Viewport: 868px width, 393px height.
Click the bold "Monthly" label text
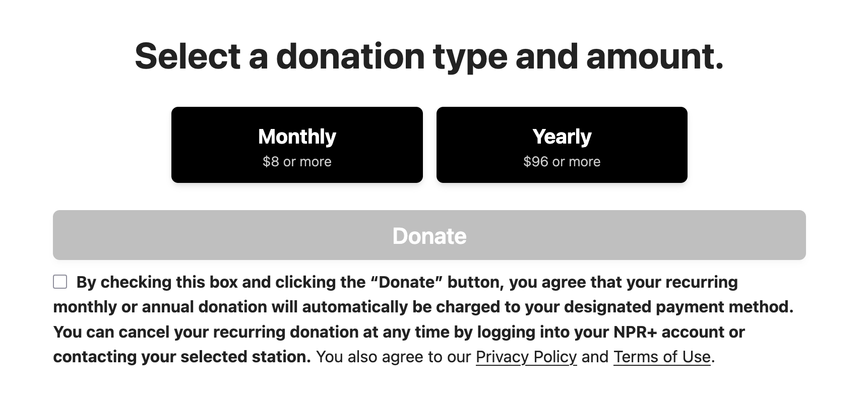pos(297,137)
